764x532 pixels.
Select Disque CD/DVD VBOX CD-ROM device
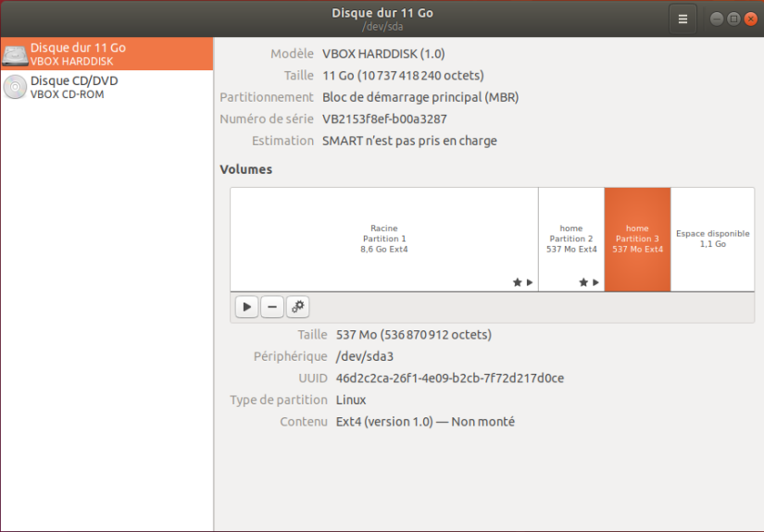74,87
